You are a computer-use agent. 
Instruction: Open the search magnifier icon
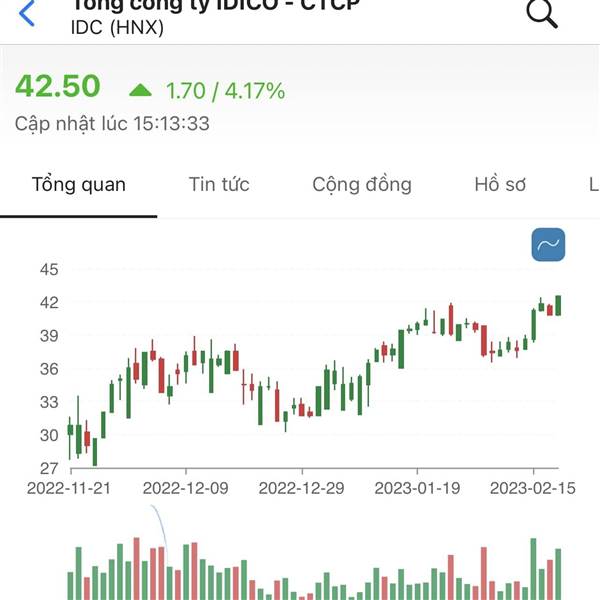coord(542,14)
